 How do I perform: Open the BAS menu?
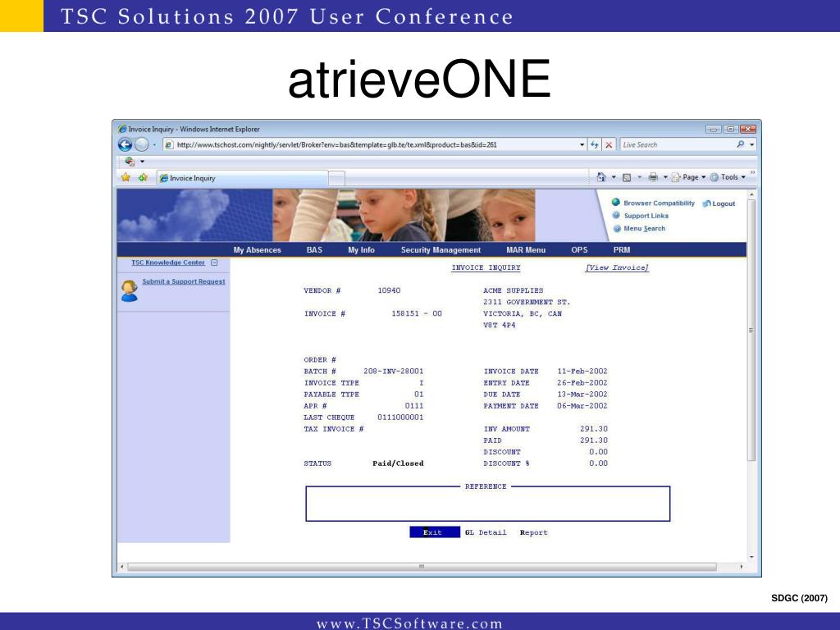[314, 250]
